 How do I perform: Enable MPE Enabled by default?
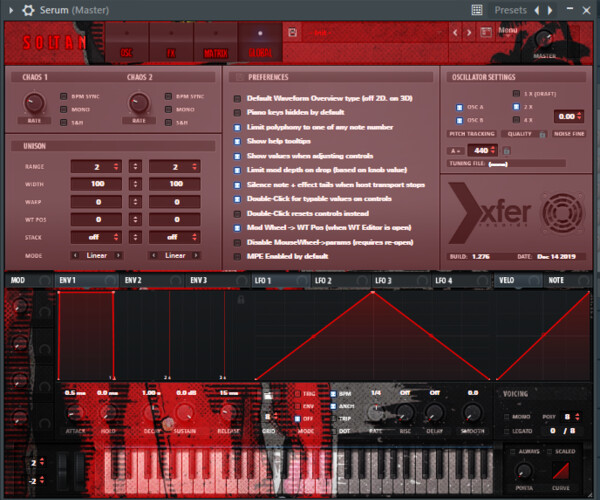(237, 257)
